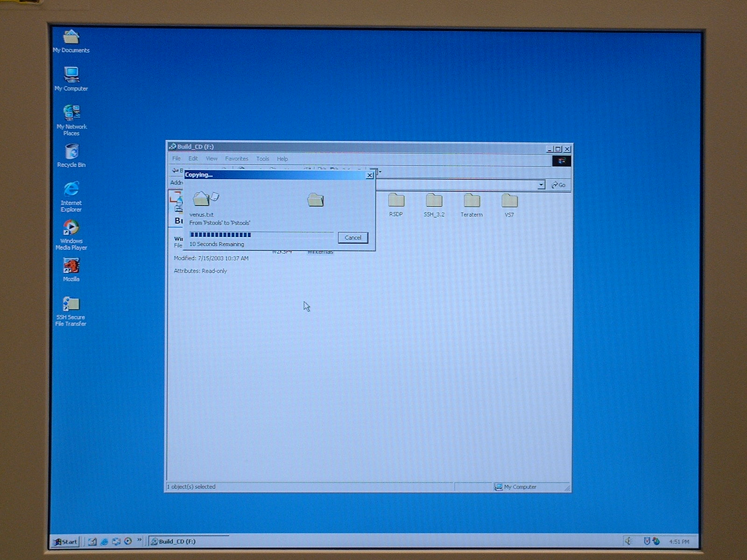The height and width of the screenshot is (560, 747).
Task: Expand the address bar dropdown
Action: 541,185
